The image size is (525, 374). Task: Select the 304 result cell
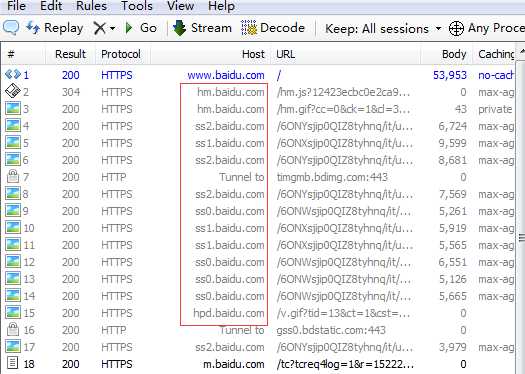click(x=71, y=92)
